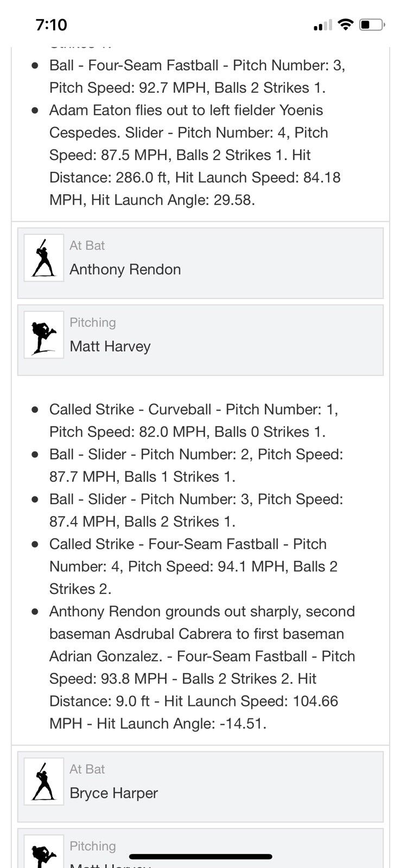Tap the Anthony Rendon grounds out sharply entry
The height and width of the screenshot is (868, 401).
coord(202,667)
